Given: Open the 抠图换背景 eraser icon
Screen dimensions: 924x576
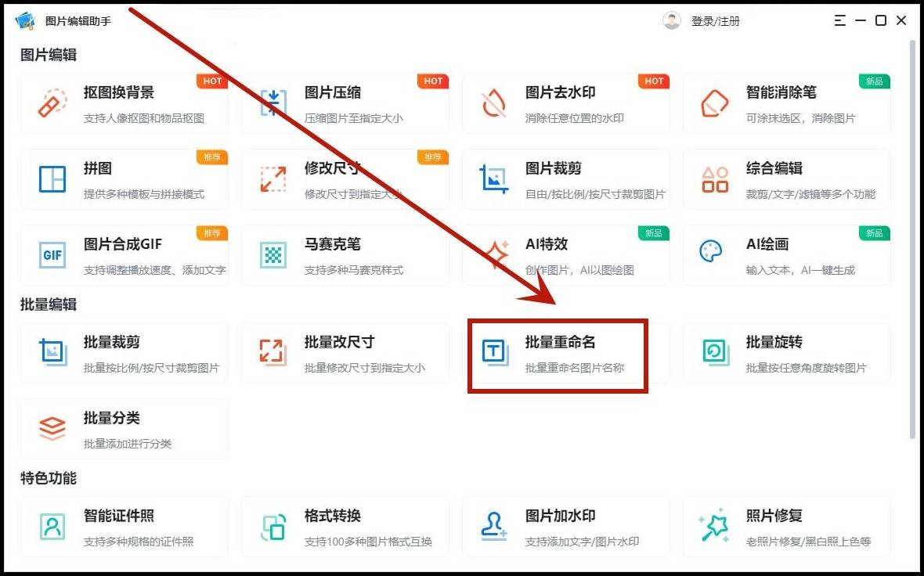Looking at the screenshot, I should pyautogui.click(x=52, y=103).
